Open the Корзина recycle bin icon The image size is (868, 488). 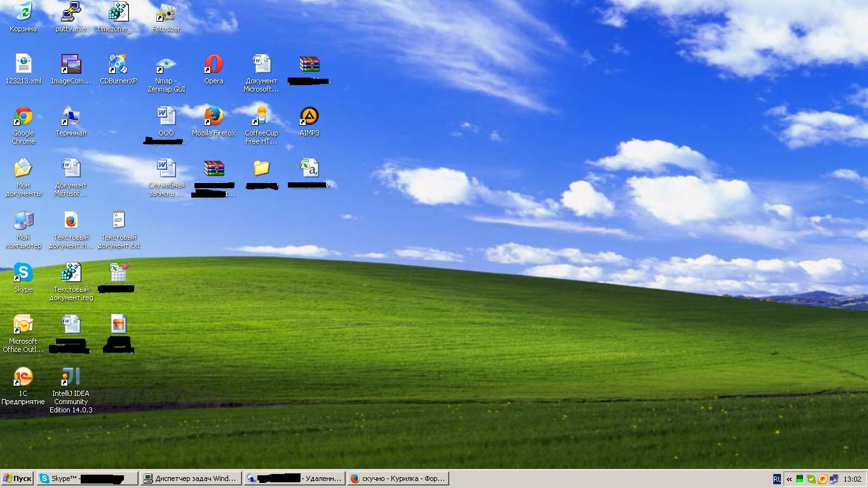tap(23, 11)
